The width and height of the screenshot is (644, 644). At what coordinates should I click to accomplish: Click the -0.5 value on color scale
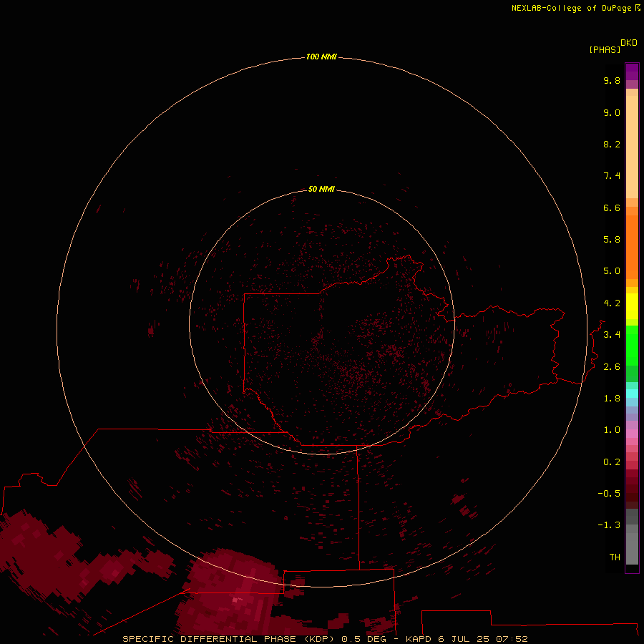609,494
